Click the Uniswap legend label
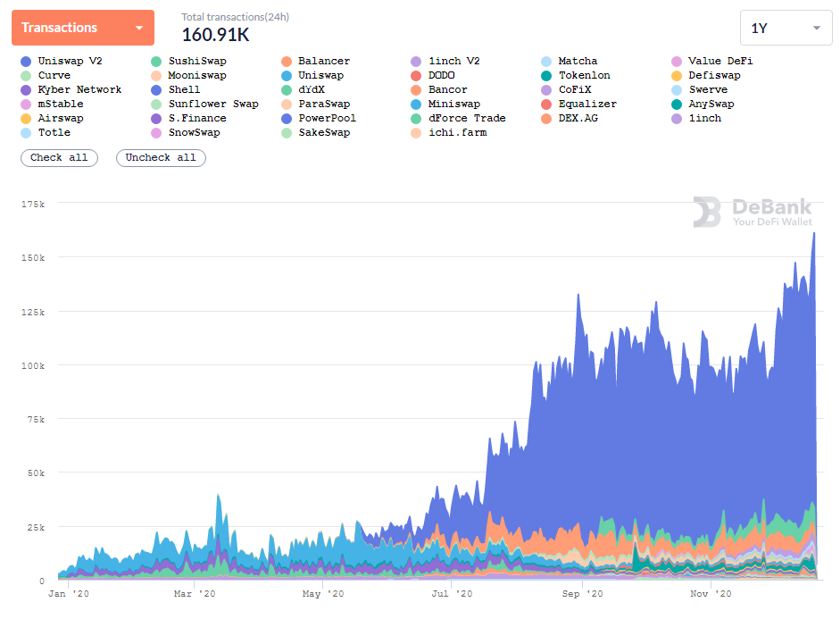 click(320, 76)
